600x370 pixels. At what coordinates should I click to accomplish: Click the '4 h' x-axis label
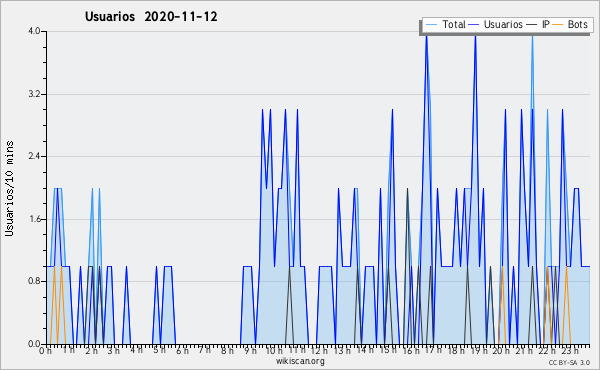click(137, 350)
